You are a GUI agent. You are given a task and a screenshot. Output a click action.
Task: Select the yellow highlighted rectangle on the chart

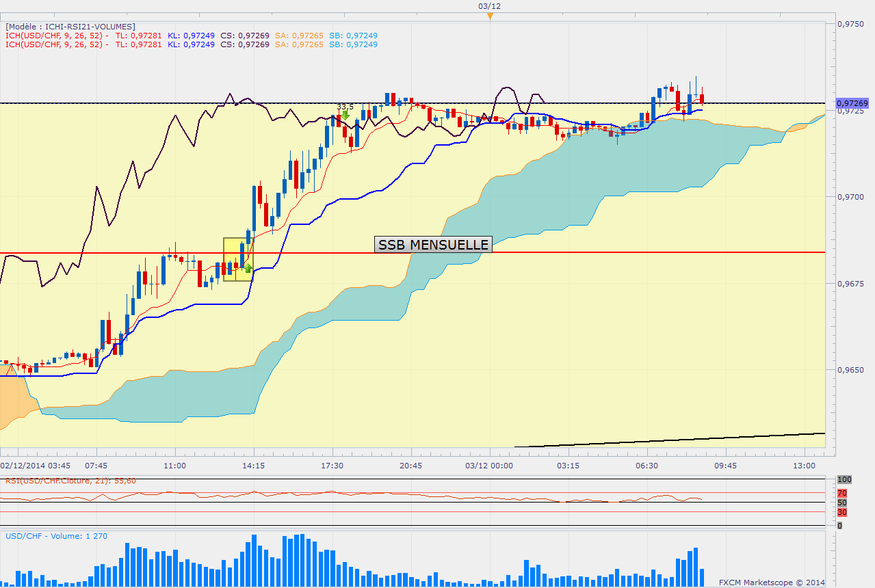click(239, 259)
